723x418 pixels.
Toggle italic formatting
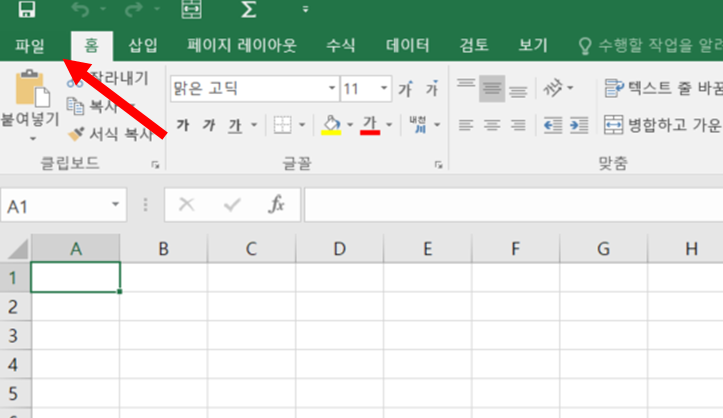[209, 125]
